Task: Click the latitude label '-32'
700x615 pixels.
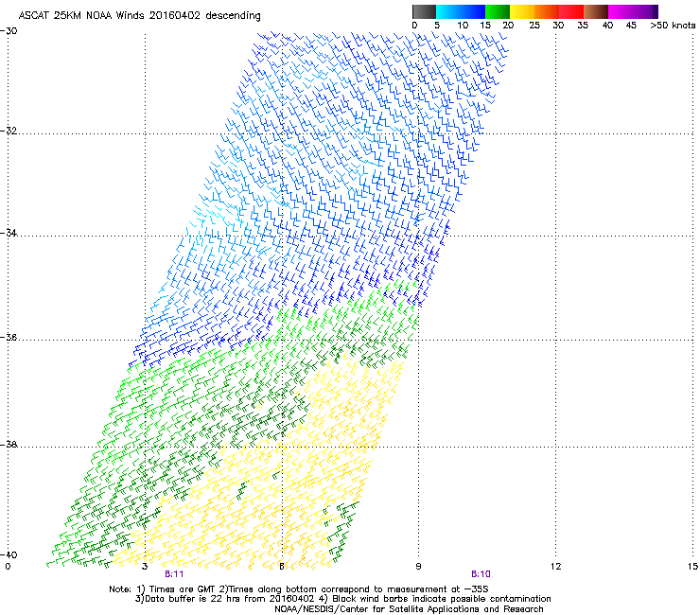Action: [9, 131]
